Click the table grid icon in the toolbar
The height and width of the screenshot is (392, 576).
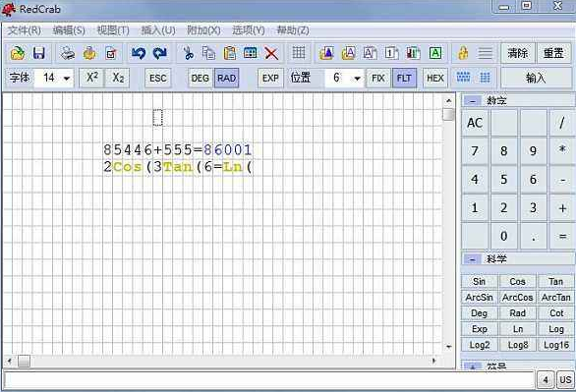tap(298, 53)
